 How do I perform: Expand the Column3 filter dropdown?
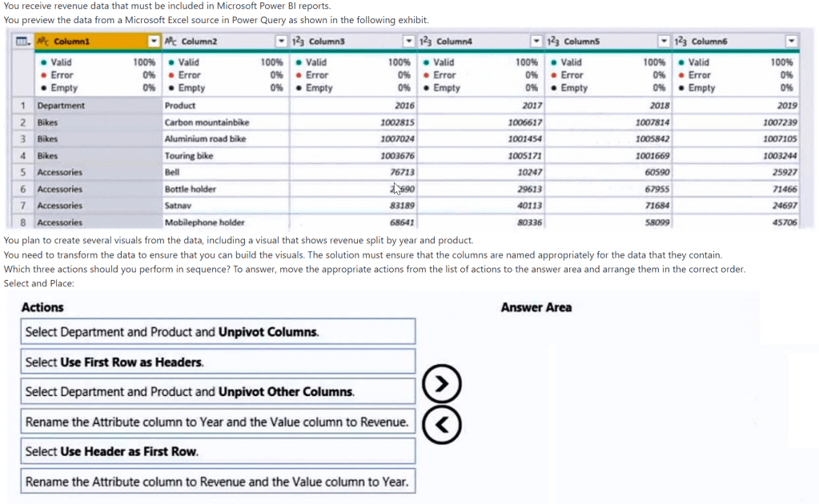(x=408, y=41)
